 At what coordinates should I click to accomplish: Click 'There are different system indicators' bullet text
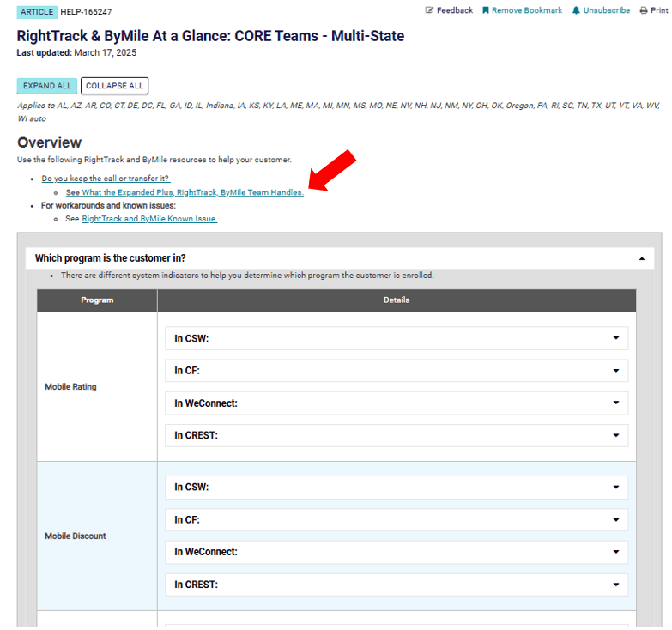(247, 276)
